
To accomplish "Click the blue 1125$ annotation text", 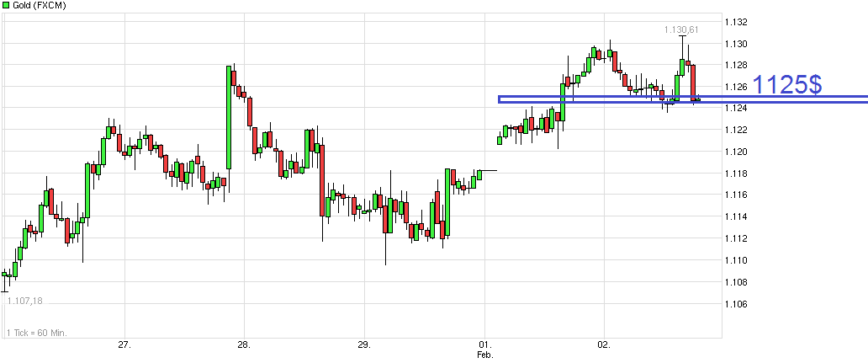I will click(786, 85).
